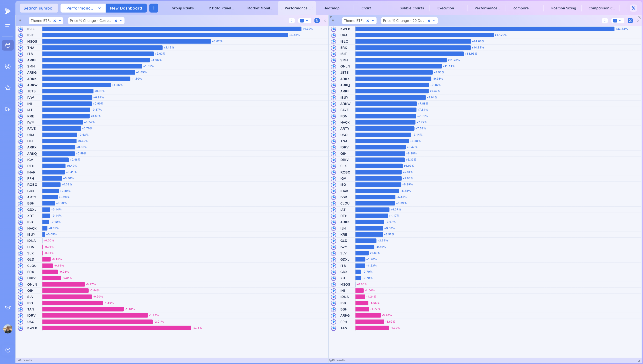Click the New Dashboard button
This screenshot has width=643, height=364.
point(126,8)
